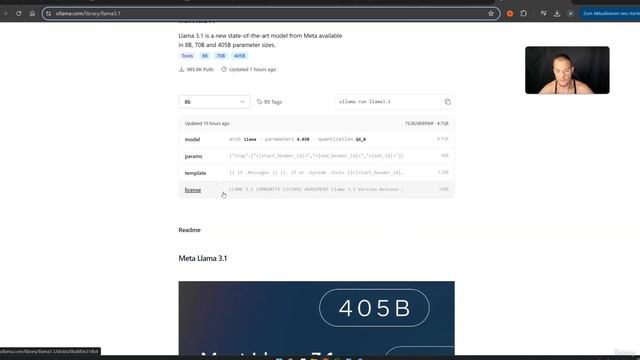Open the orange extension icon in toolbar
The image size is (640, 360).
pyautogui.click(x=510, y=13)
